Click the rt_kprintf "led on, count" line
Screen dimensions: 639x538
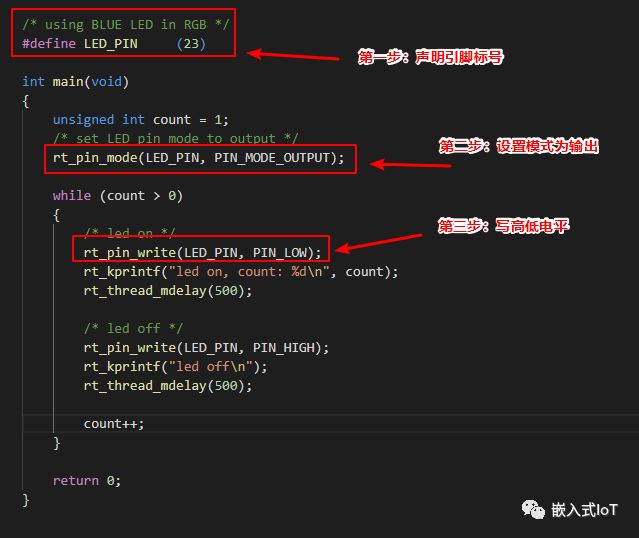(240, 271)
